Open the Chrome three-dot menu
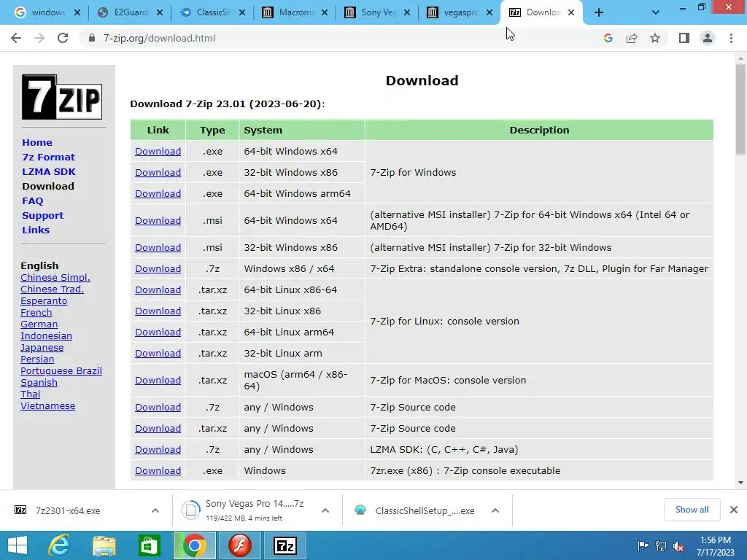747x560 pixels. [x=731, y=38]
